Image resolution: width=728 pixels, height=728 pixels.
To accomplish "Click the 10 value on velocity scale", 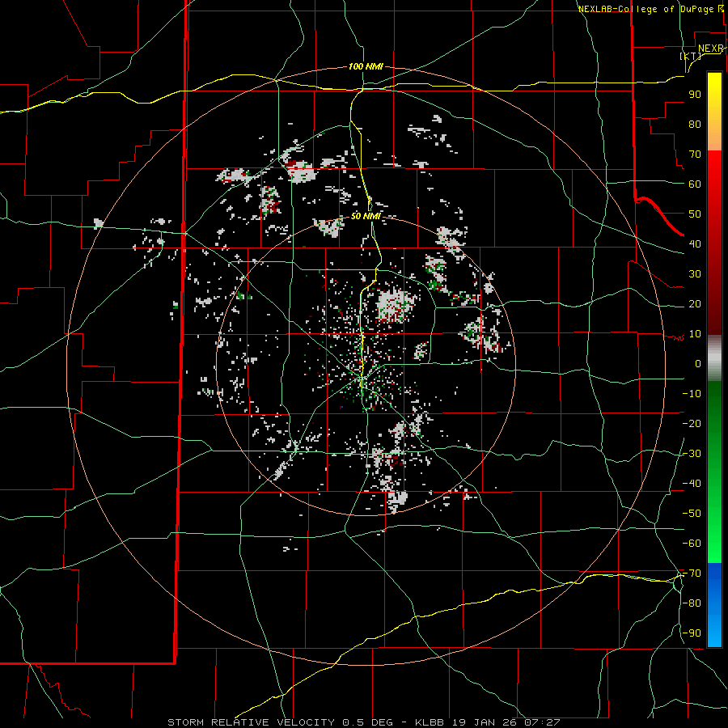I will 695,334.
